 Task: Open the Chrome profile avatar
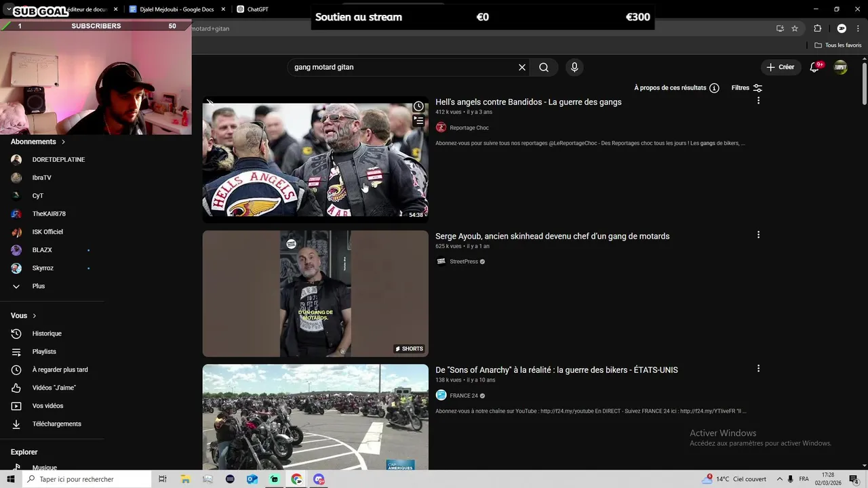pyautogui.click(x=842, y=28)
